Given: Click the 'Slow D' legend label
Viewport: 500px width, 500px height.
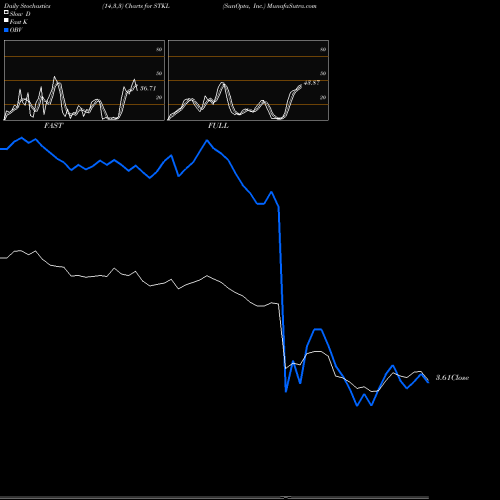Looking at the screenshot, I should pyautogui.click(x=20, y=14).
